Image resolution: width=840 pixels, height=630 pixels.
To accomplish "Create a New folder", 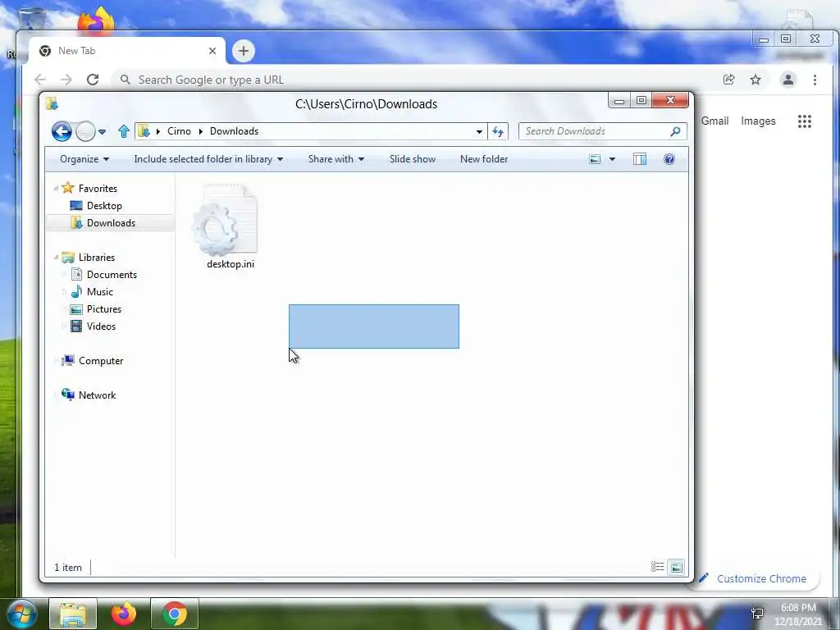I will point(484,159).
